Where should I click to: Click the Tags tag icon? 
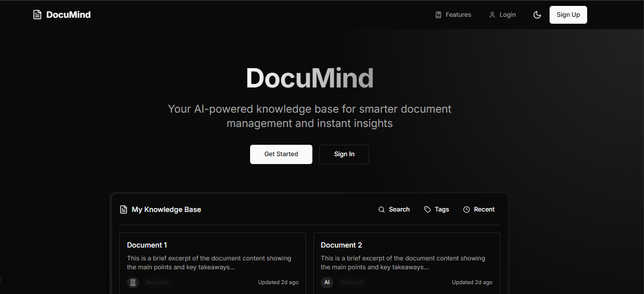click(x=428, y=210)
